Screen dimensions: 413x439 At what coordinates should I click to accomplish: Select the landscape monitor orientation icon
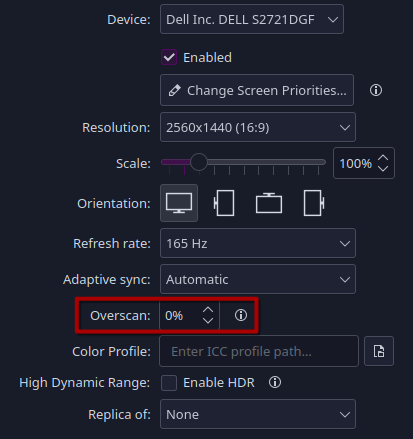click(179, 203)
